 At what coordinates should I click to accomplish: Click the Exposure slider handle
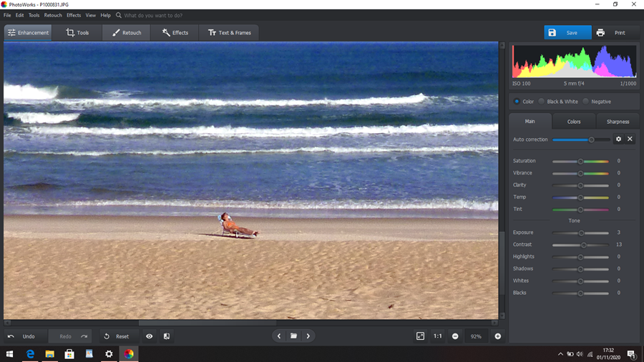(581, 233)
